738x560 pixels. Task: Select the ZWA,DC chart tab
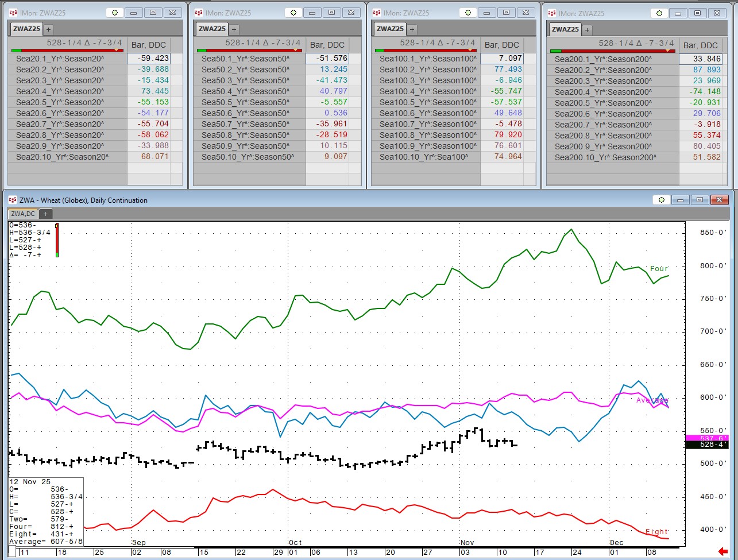tap(23, 214)
